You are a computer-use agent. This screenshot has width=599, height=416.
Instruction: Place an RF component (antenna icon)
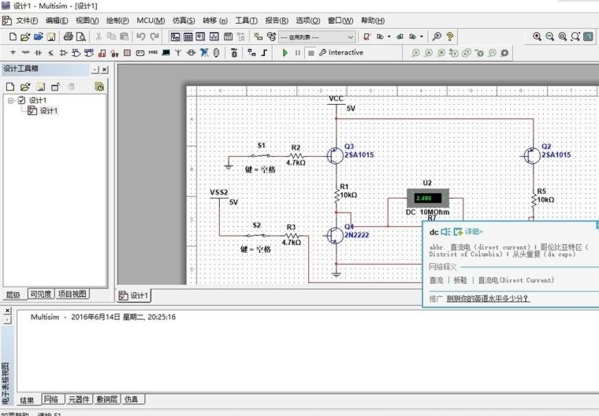point(178,53)
